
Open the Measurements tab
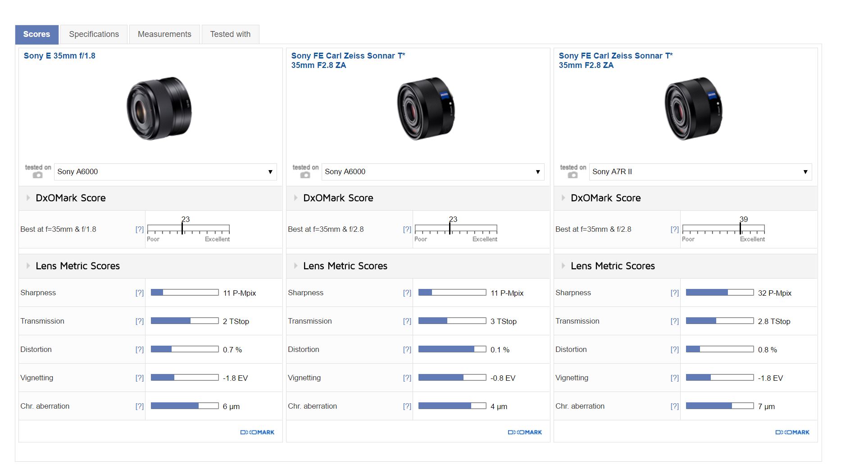coord(164,34)
